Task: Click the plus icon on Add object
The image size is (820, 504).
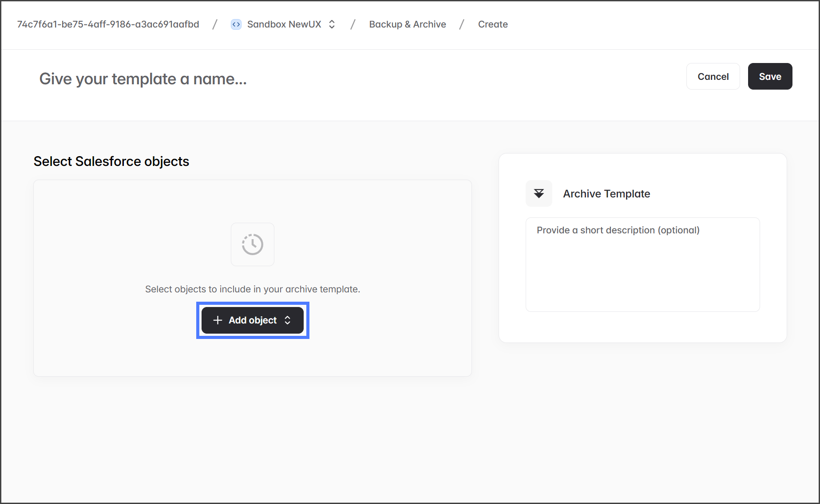Action: pyautogui.click(x=218, y=320)
